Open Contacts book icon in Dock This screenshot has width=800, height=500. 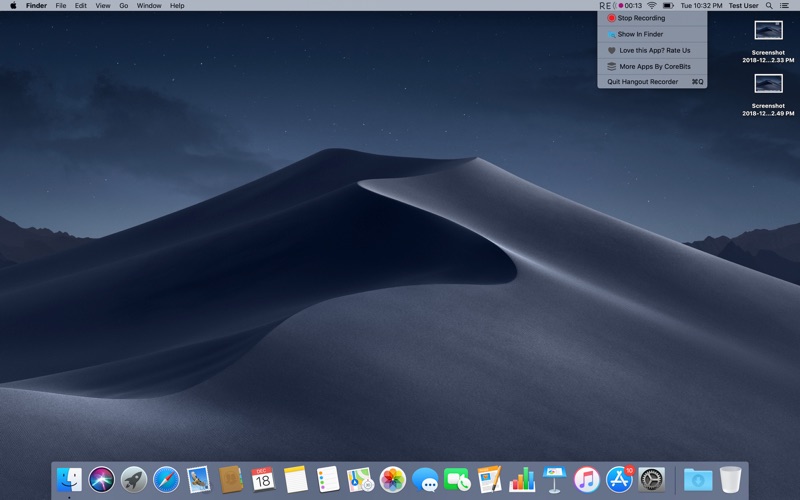pyautogui.click(x=231, y=480)
